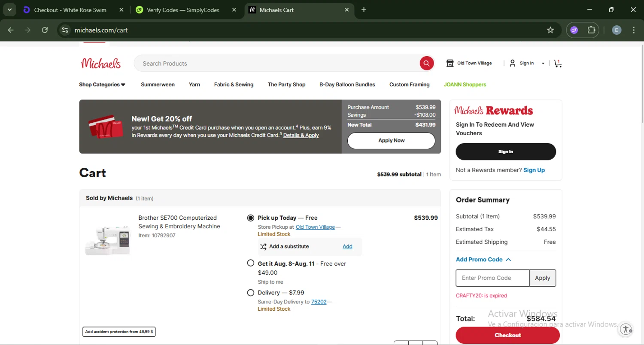Click the Michaels logo
The height and width of the screenshot is (345, 644).
101,64
